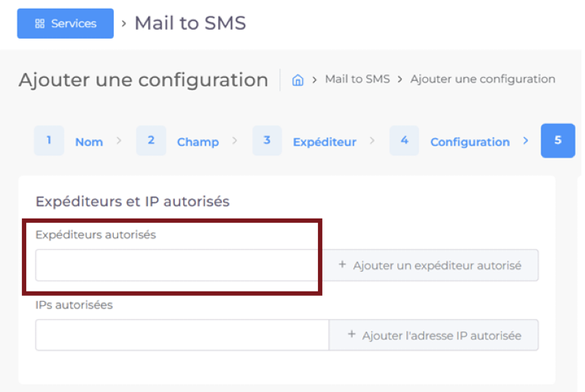
Task: Click the chevron after Services button
Action: point(124,24)
